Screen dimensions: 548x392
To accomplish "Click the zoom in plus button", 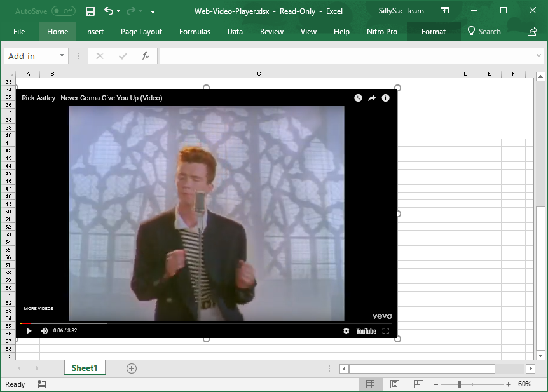I will click(x=508, y=384).
